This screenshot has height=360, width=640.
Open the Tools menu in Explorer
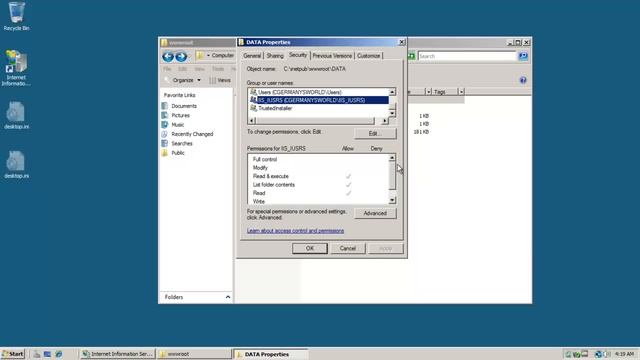[218, 69]
